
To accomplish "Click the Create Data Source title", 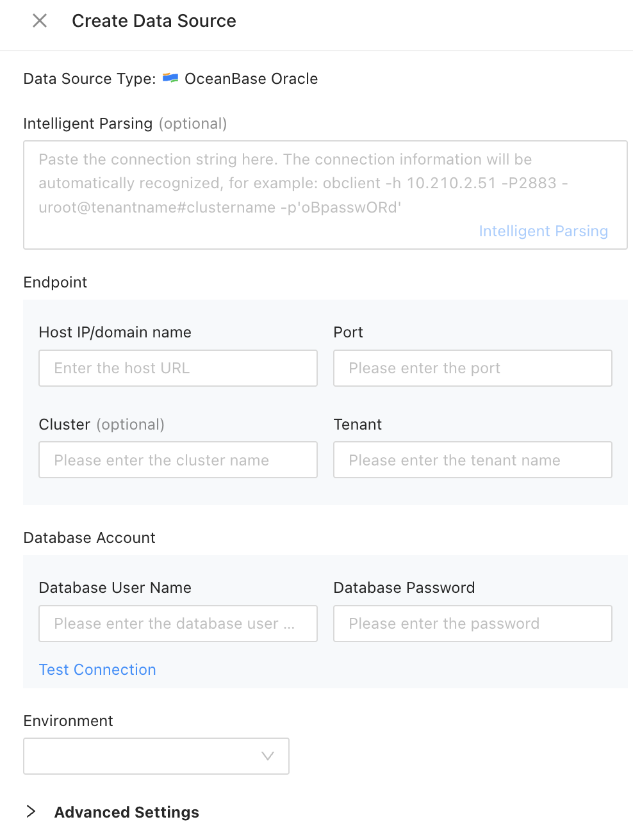I will point(154,20).
